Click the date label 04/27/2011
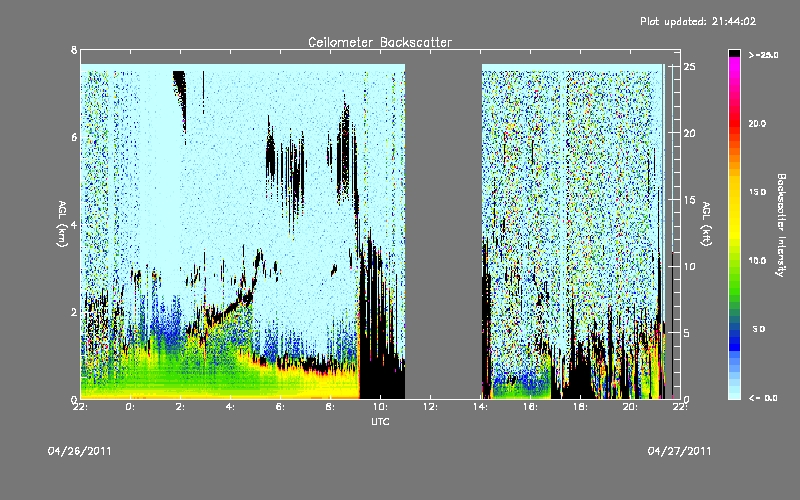The width and height of the screenshot is (800, 500). pos(679,451)
